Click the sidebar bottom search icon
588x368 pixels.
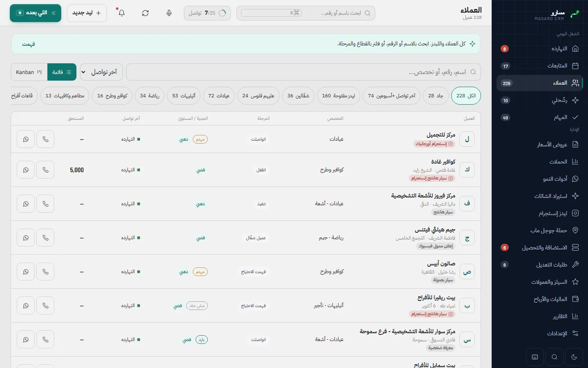pyautogui.click(x=555, y=357)
